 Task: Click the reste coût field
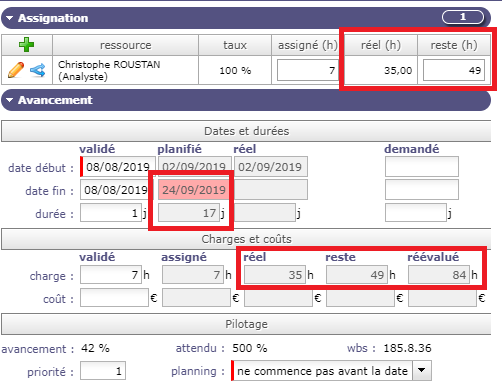tap(360, 298)
